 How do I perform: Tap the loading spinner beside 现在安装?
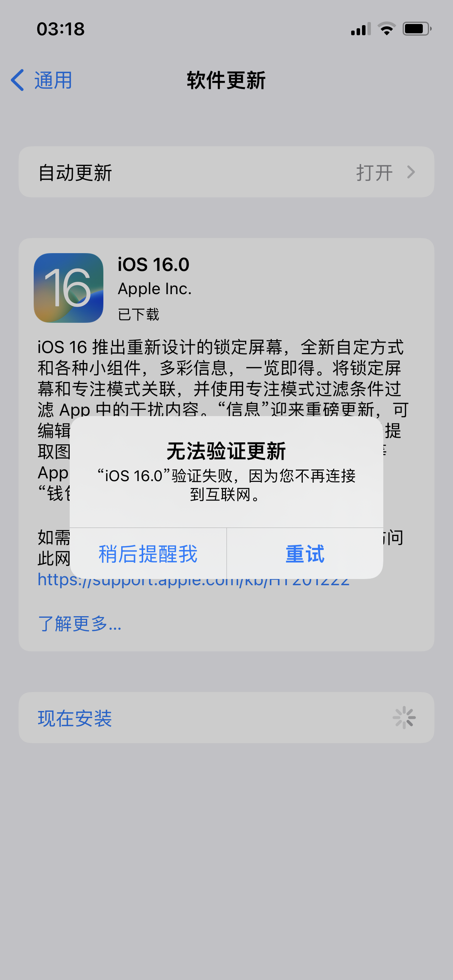coord(404,718)
